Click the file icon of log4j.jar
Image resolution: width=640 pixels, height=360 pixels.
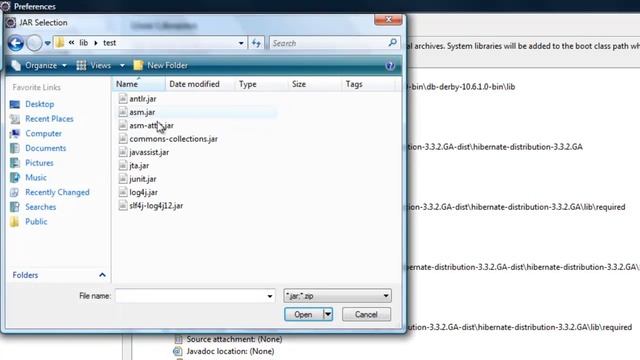122,192
